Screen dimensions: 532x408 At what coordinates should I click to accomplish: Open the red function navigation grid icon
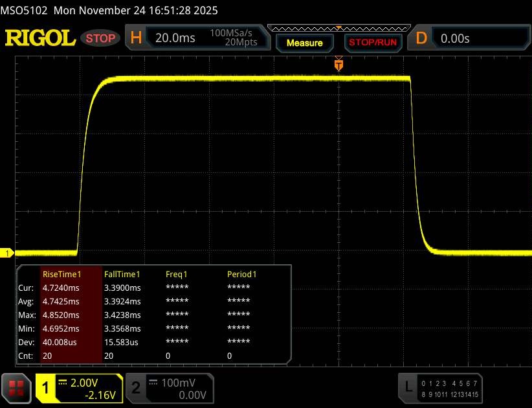17,387
